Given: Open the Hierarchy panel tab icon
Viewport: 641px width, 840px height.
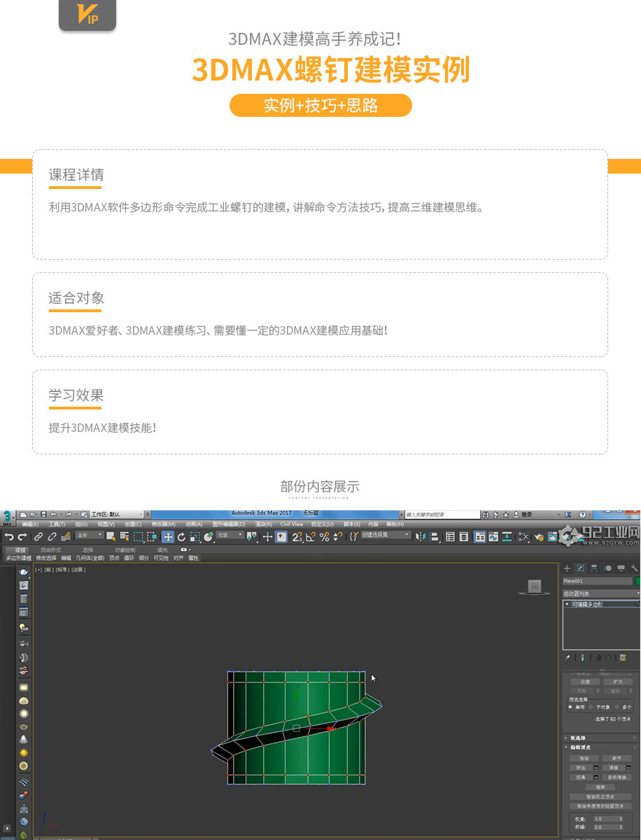Looking at the screenshot, I should (594, 568).
